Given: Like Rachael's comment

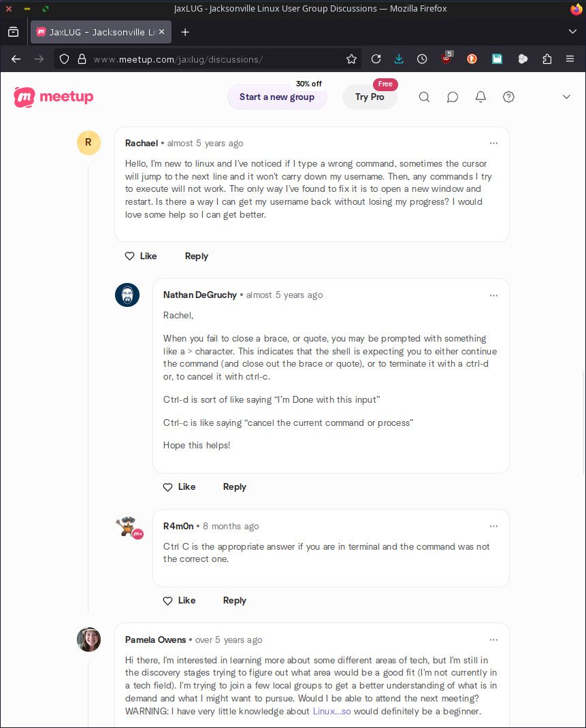Looking at the screenshot, I should (x=141, y=257).
